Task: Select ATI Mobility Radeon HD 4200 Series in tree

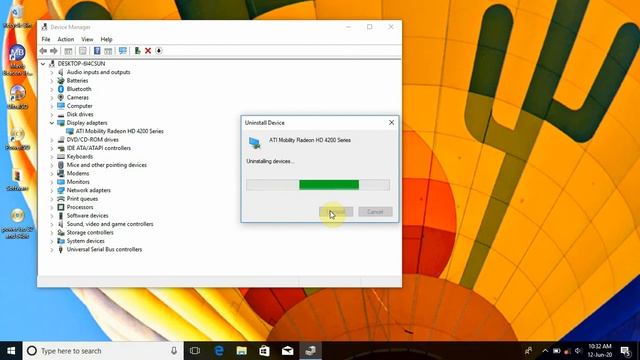Action: click(x=119, y=131)
